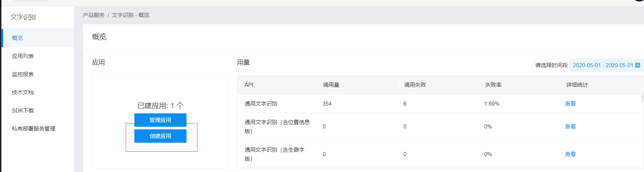The height and width of the screenshot is (172, 644).
Task: Click the usage table vertical scrollbar
Action: tap(642, 98)
